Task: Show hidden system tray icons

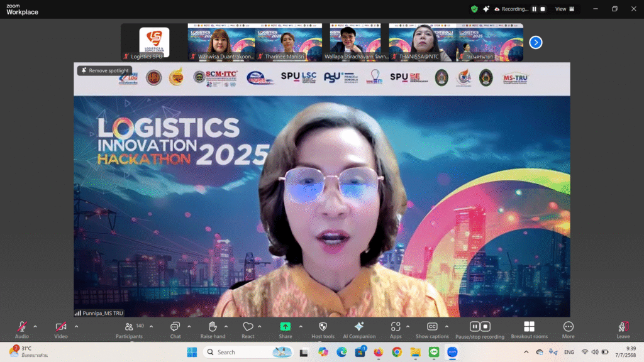Action: click(x=526, y=352)
